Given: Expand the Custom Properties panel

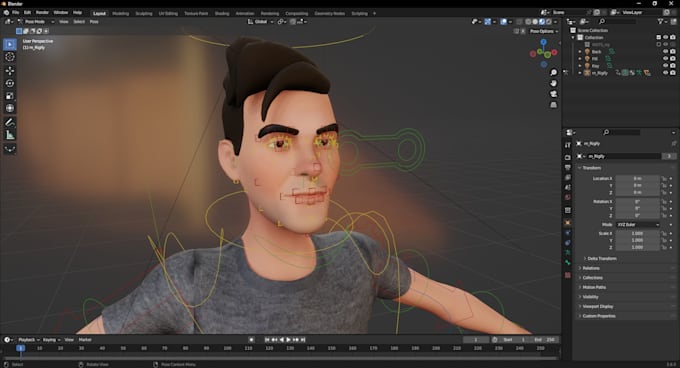Looking at the screenshot, I should click(x=598, y=316).
